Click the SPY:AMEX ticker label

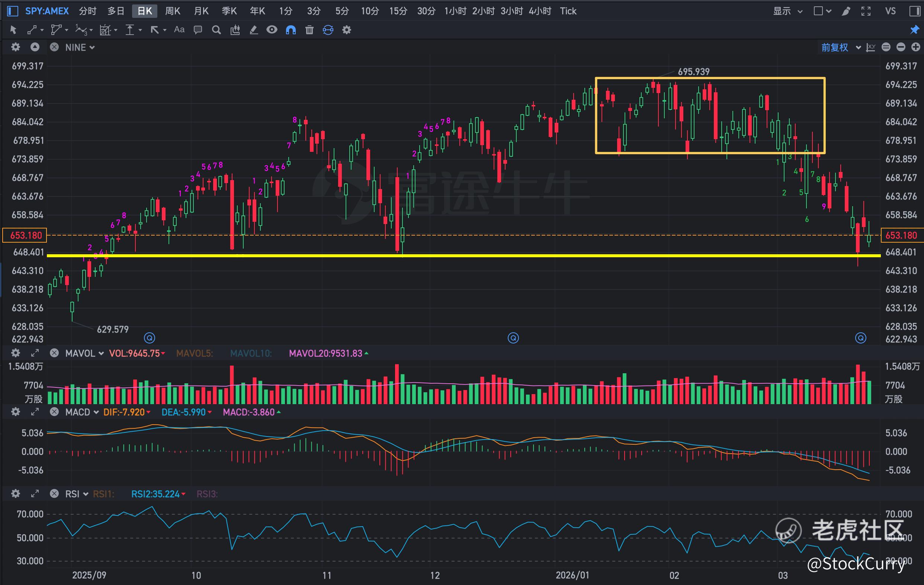pos(47,11)
